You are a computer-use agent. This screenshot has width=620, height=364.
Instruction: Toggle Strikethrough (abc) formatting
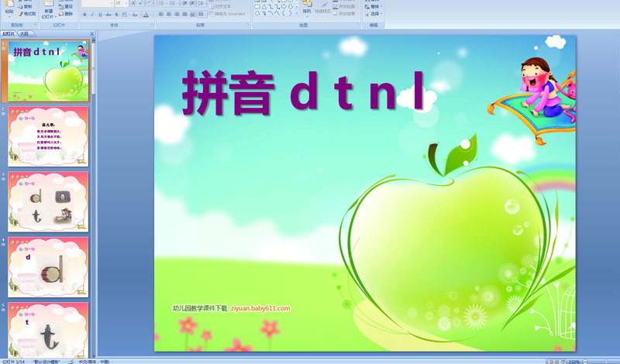coord(108,15)
